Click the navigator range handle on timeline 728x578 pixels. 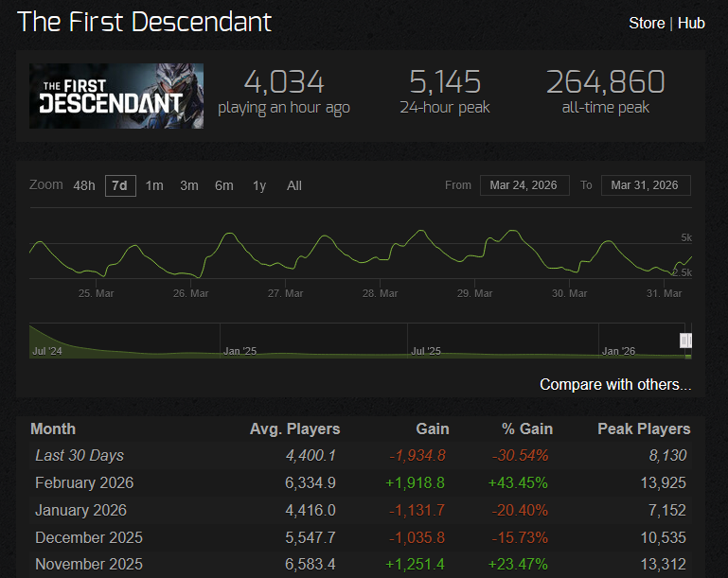[685, 341]
